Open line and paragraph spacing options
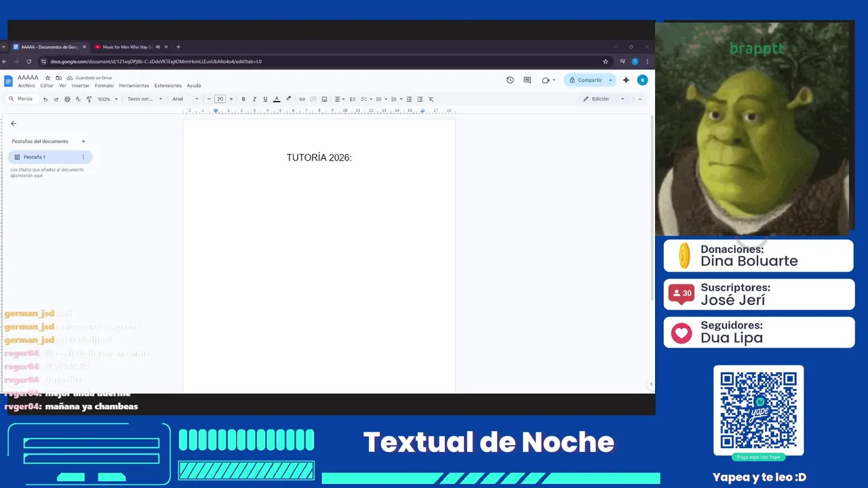 352,99
